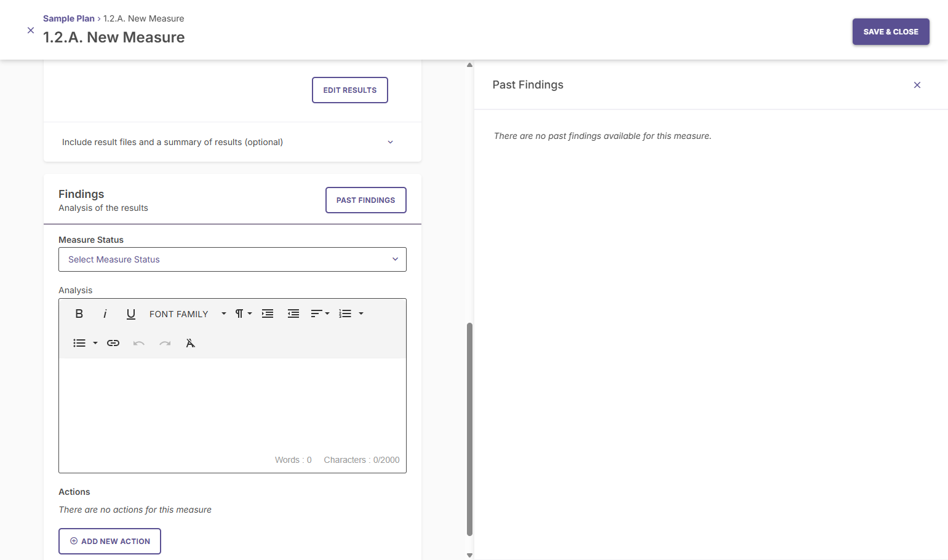The image size is (948, 560).
Task: Click the Save & Close button
Action: pyautogui.click(x=891, y=32)
